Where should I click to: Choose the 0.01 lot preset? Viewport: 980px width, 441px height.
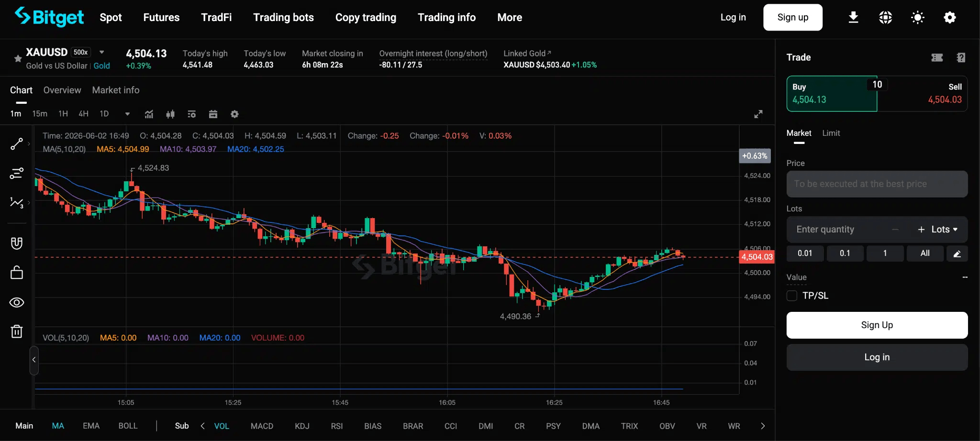pos(805,254)
